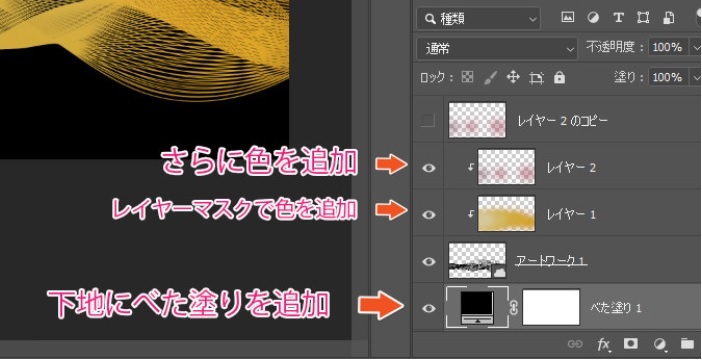Filter layers by smart object icon
The height and width of the screenshot is (360, 702).
click(669, 17)
